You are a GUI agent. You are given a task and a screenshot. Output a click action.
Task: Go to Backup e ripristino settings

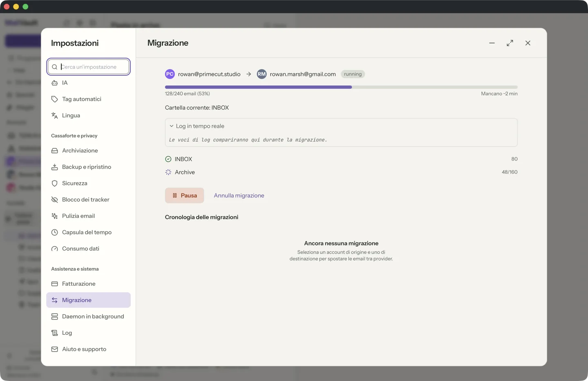88,167
